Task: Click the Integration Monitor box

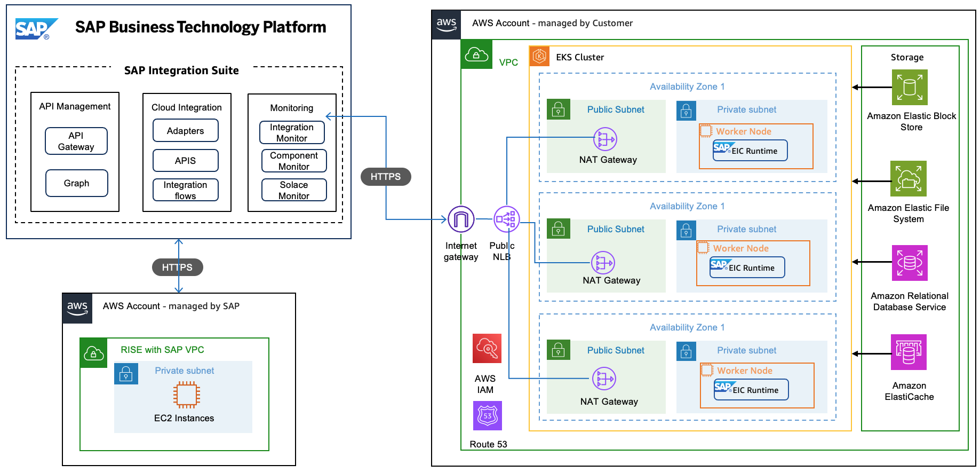Action: point(292,132)
